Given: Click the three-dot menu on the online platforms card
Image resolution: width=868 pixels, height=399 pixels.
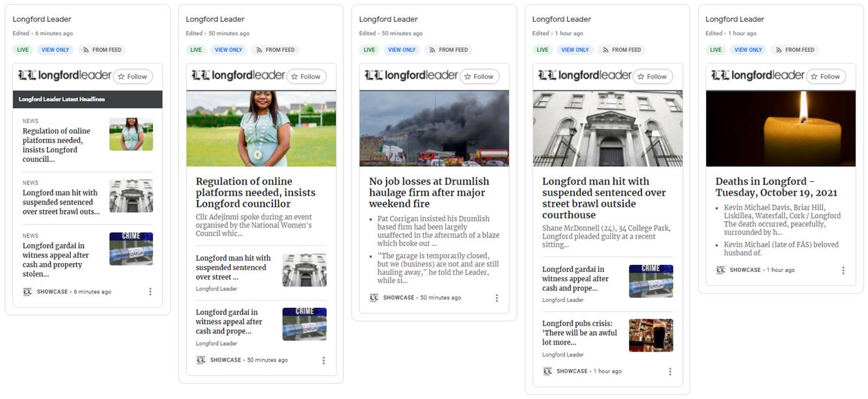Looking at the screenshot, I should coord(323,360).
